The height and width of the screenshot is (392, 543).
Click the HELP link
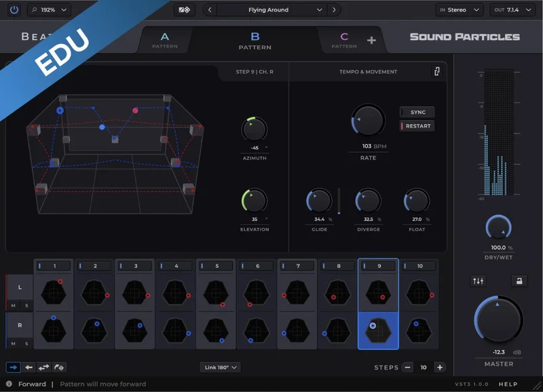pyautogui.click(x=508, y=384)
